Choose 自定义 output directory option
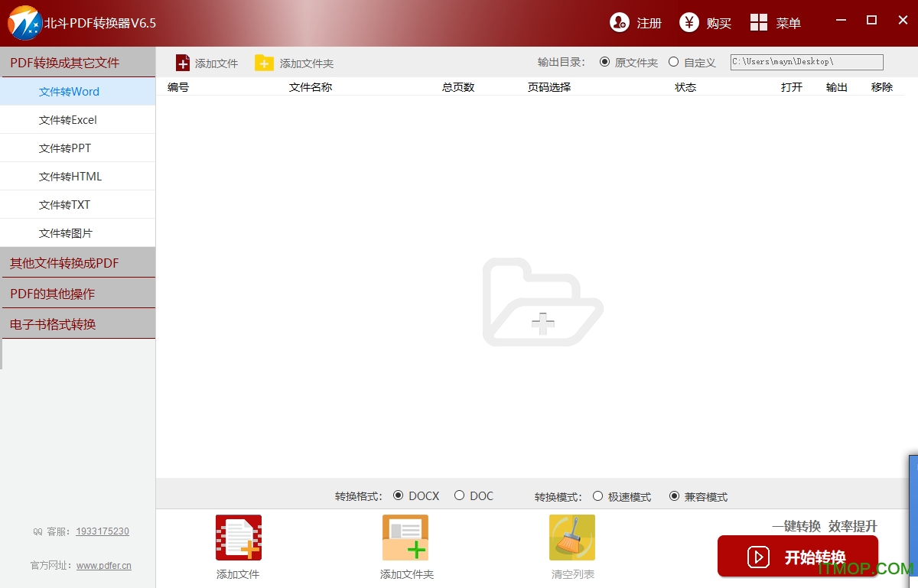Image resolution: width=918 pixels, height=588 pixels. coord(673,62)
